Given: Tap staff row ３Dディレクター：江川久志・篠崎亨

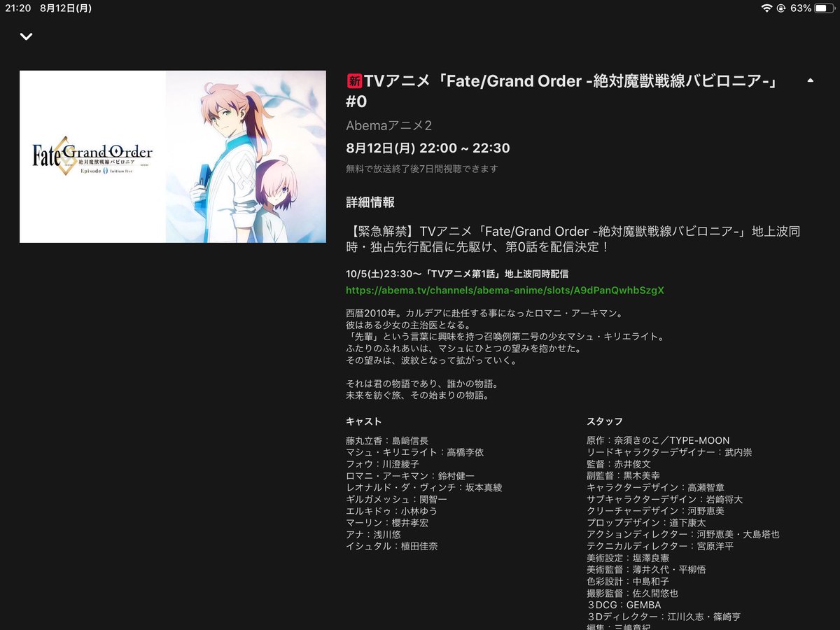Looking at the screenshot, I should coord(664,617).
